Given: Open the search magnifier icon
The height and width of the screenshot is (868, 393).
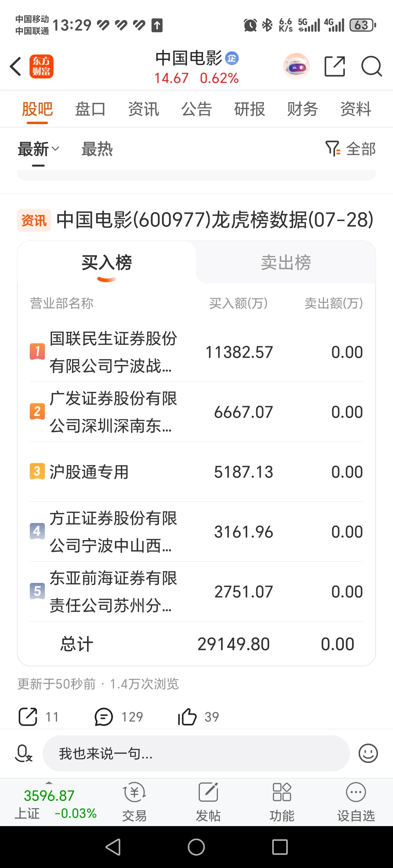Looking at the screenshot, I should (371, 66).
